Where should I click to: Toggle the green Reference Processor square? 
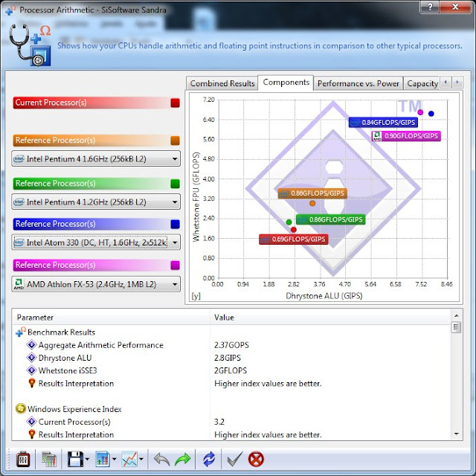(x=176, y=184)
